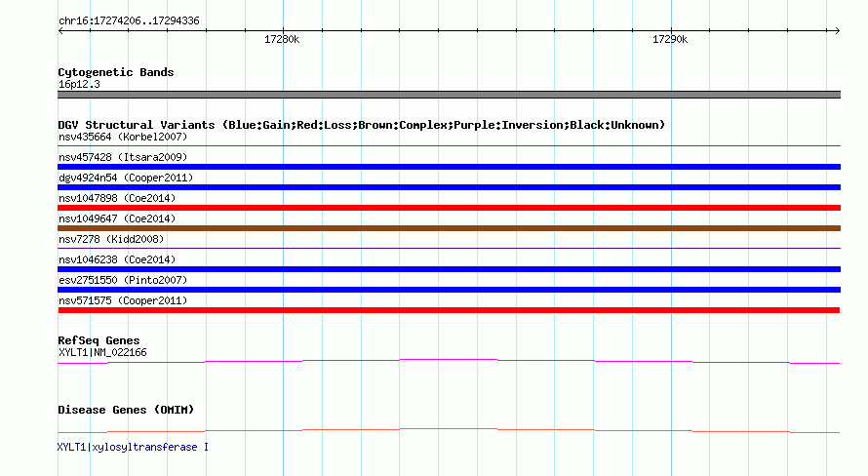Screen dimensions: 868x476
Task: Select the DGV Structural Variants track title
Action: pos(362,125)
